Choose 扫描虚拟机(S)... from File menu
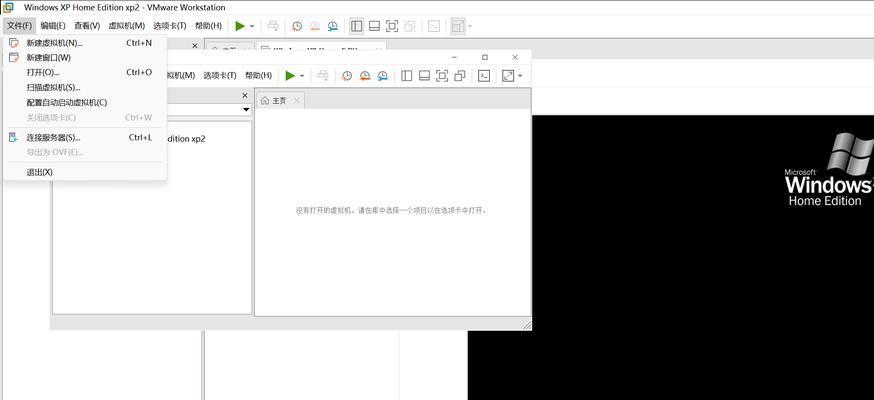874x400 pixels. [85, 87]
